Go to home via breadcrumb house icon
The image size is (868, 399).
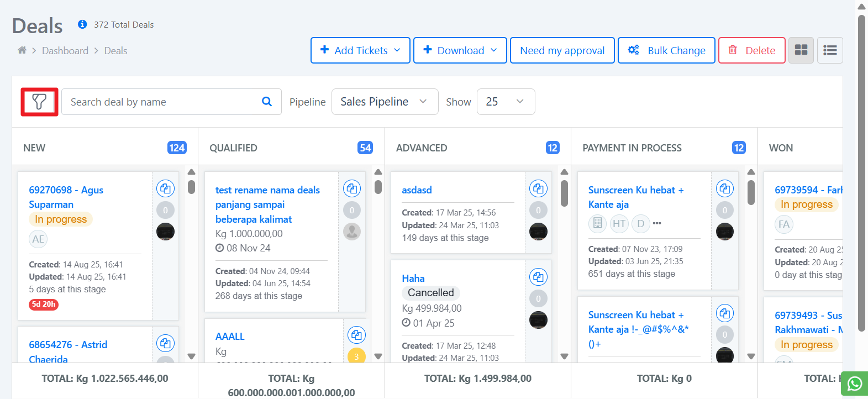tap(22, 50)
